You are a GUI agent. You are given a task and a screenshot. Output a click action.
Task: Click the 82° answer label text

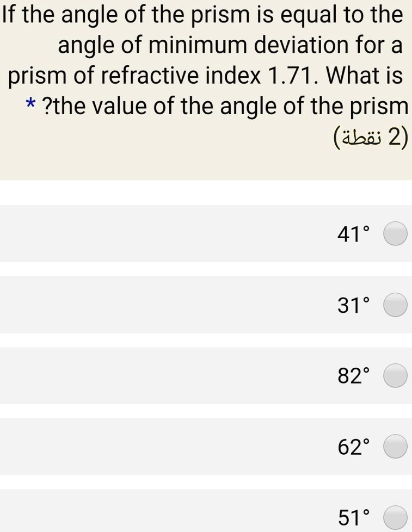tap(353, 376)
